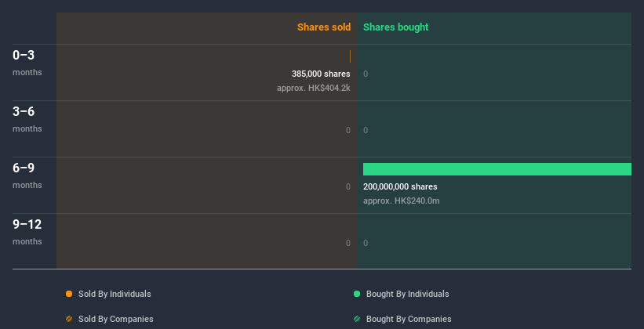The width and height of the screenshot is (644, 329).
Task: Click the shares sold 0 in 9–12 months row
Action: pos(348,244)
